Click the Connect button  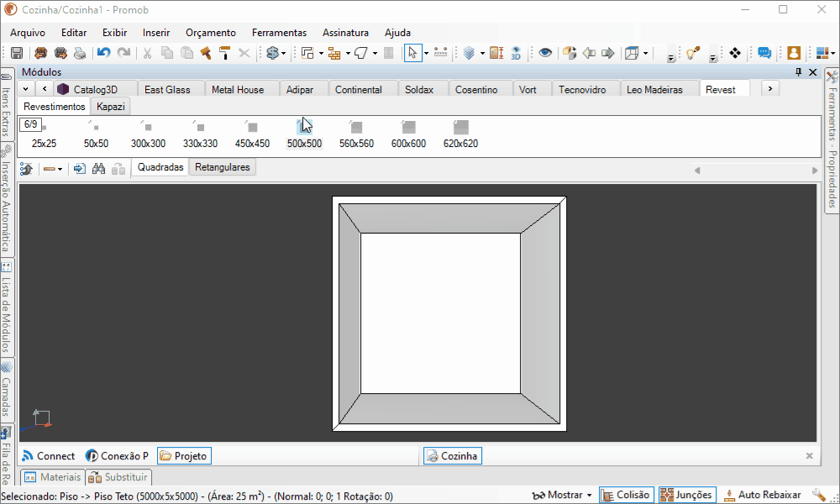click(49, 456)
